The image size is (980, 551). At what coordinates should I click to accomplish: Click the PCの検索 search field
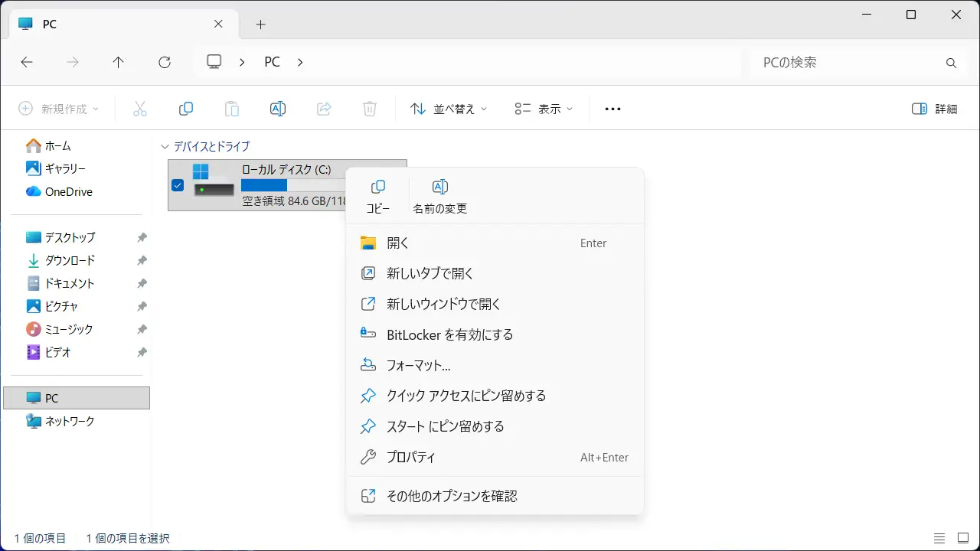[x=850, y=63]
